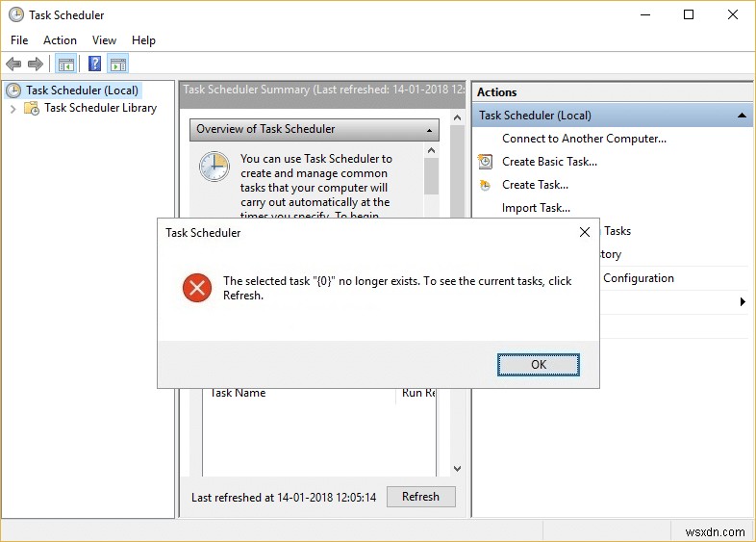The height and width of the screenshot is (542, 756).
Task: Maximize the Task Scheduler window
Action: click(x=689, y=14)
